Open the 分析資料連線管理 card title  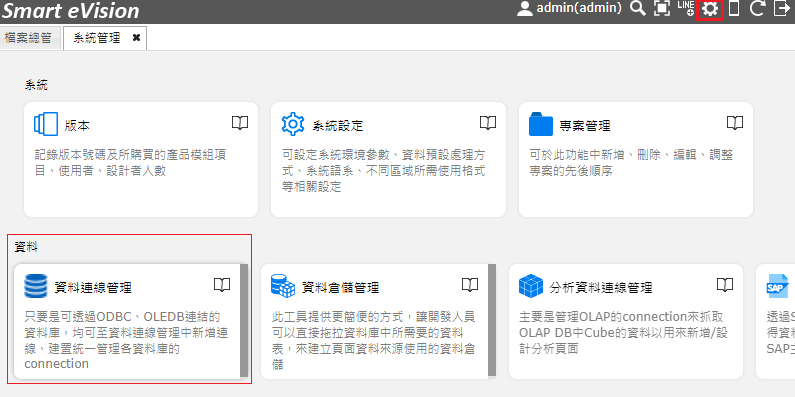(x=601, y=288)
